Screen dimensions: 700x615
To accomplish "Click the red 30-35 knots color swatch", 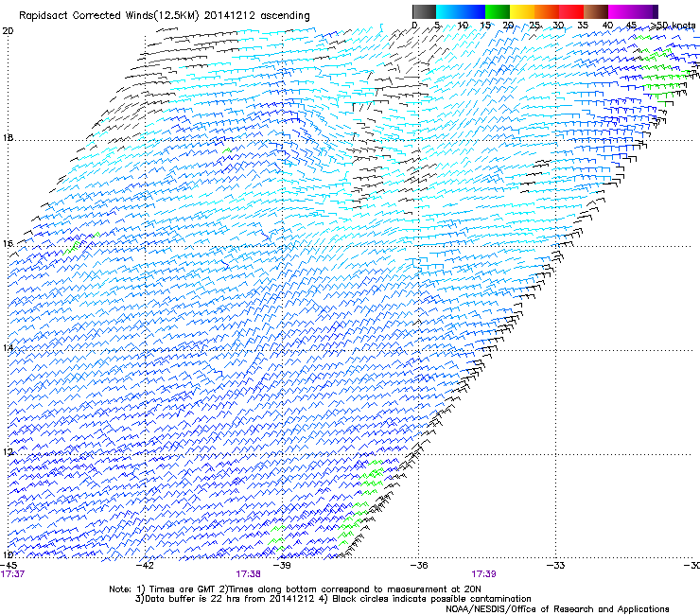I will tap(571, 11).
